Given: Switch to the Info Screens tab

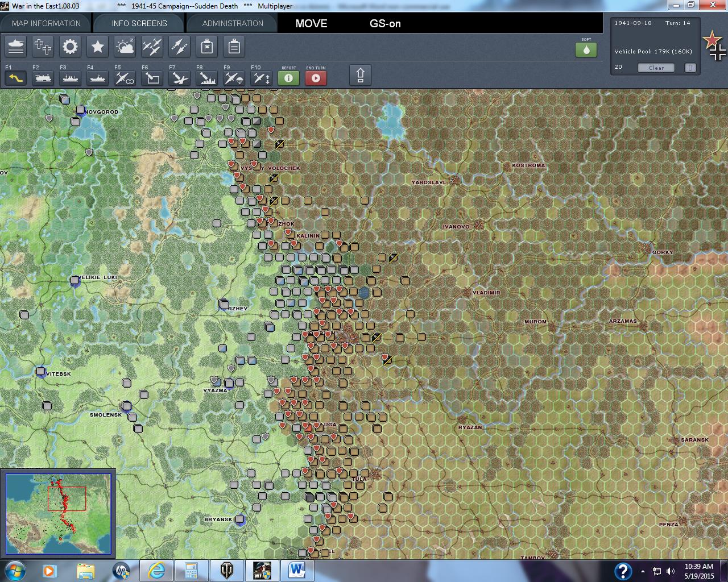Looking at the screenshot, I should point(139,23).
